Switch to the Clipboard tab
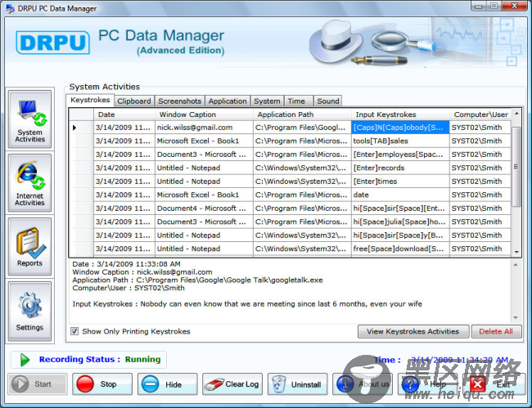Viewport: 532px width, 408px height. [134, 101]
